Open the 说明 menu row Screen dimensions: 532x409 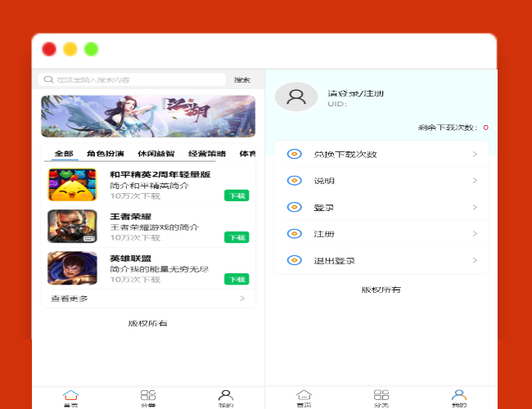point(381,181)
